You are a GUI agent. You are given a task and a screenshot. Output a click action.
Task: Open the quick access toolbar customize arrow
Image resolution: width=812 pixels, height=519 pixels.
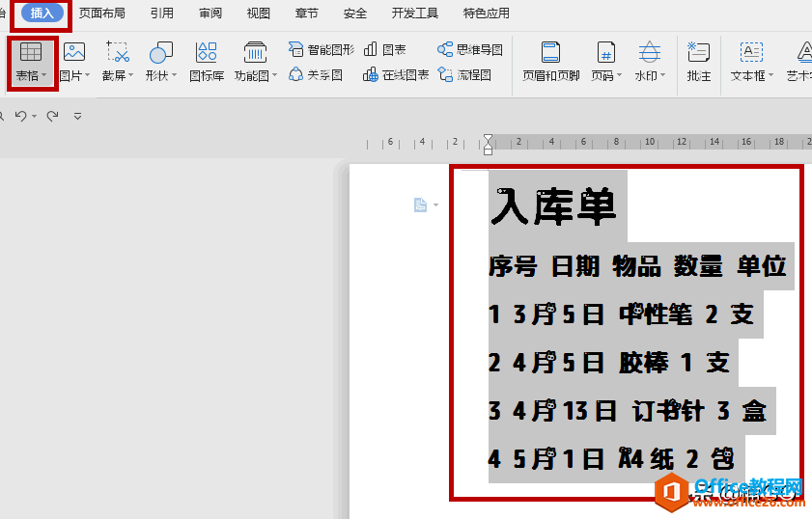[77, 117]
